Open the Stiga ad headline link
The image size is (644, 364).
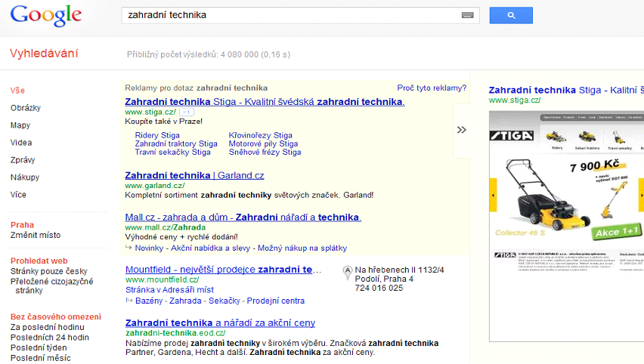[265, 101]
